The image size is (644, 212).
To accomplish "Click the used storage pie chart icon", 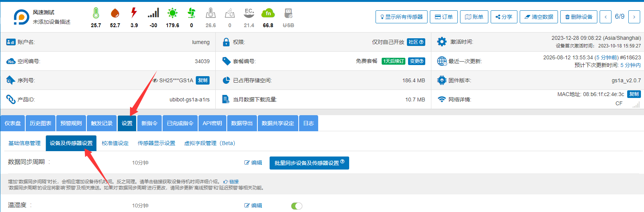I will pyautogui.click(x=226, y=80).
